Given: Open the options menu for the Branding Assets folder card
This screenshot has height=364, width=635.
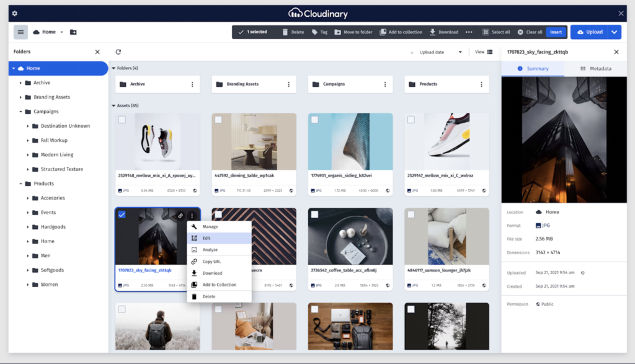Looking at the screenshot, I should coord(289,84).
